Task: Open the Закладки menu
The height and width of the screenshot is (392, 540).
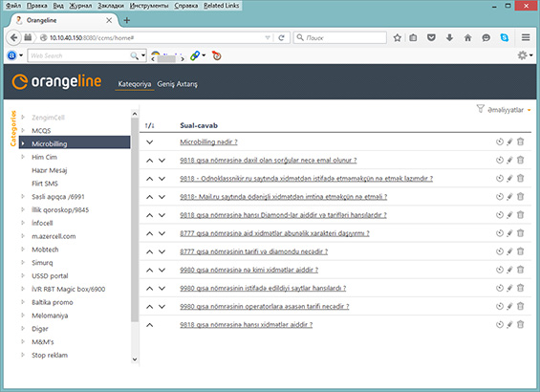Action: tap(111, 6)
